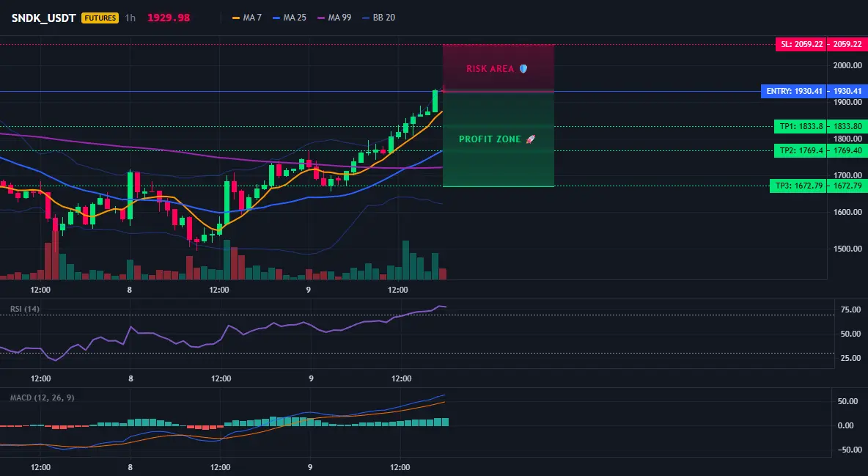Click the RSI (14) indicator label
The height and width of the screenshot is (476, 868).
[x=25, y=309]
